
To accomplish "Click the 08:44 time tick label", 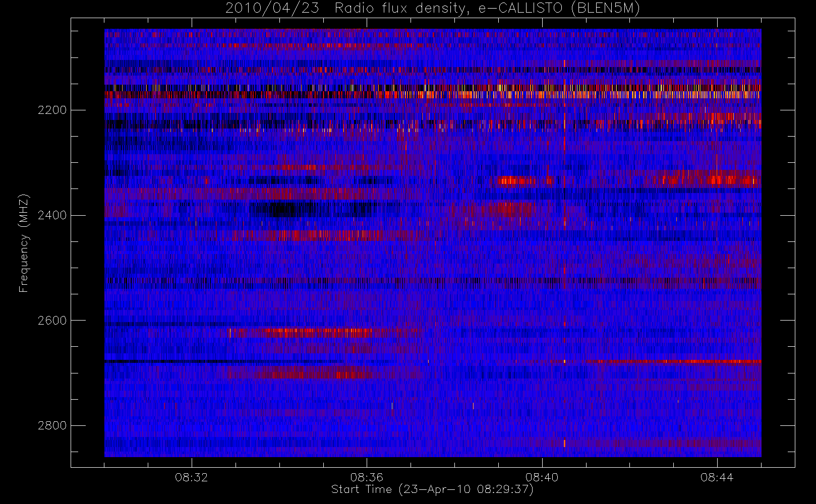I will tap(717, 477).
